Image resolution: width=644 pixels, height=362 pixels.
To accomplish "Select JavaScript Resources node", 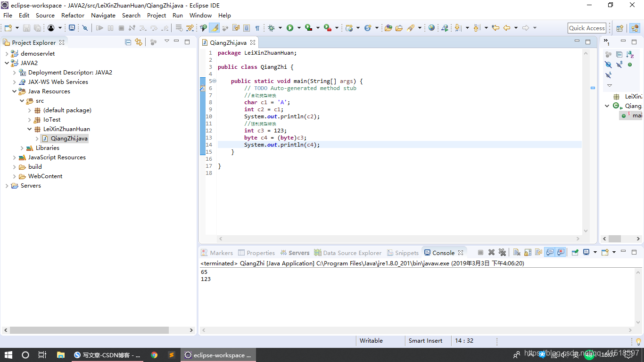I will [57, 157].
